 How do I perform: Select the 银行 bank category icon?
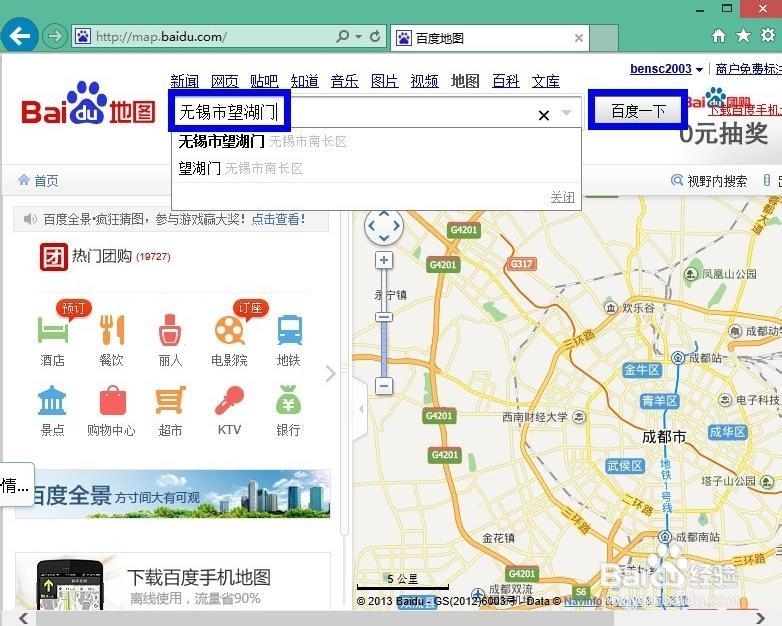(x=288, y=400)
